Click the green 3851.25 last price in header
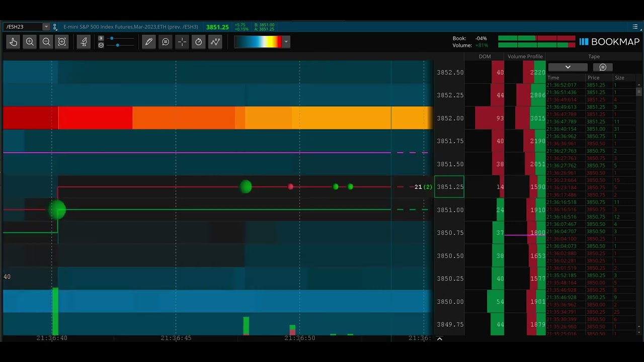This screenshot has height=362, width=644. (x=217, y=27)
